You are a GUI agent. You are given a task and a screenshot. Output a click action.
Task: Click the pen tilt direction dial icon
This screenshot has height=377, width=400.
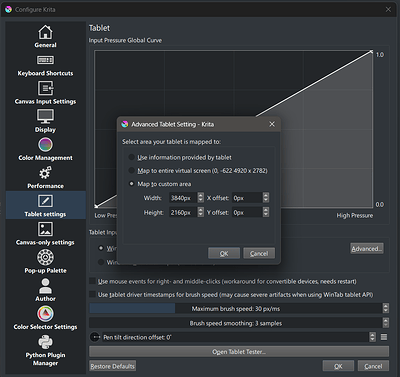(x=95, y=337)
